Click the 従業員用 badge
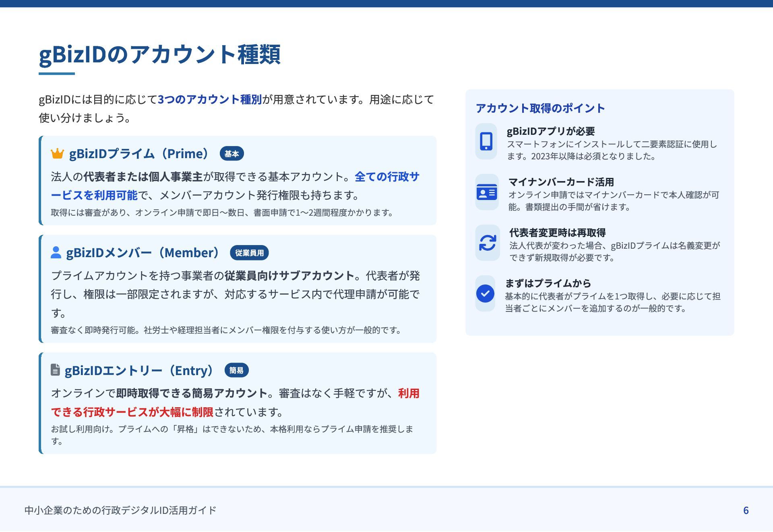The width and height of the screenshot is (773, 532). click(249, 253)
